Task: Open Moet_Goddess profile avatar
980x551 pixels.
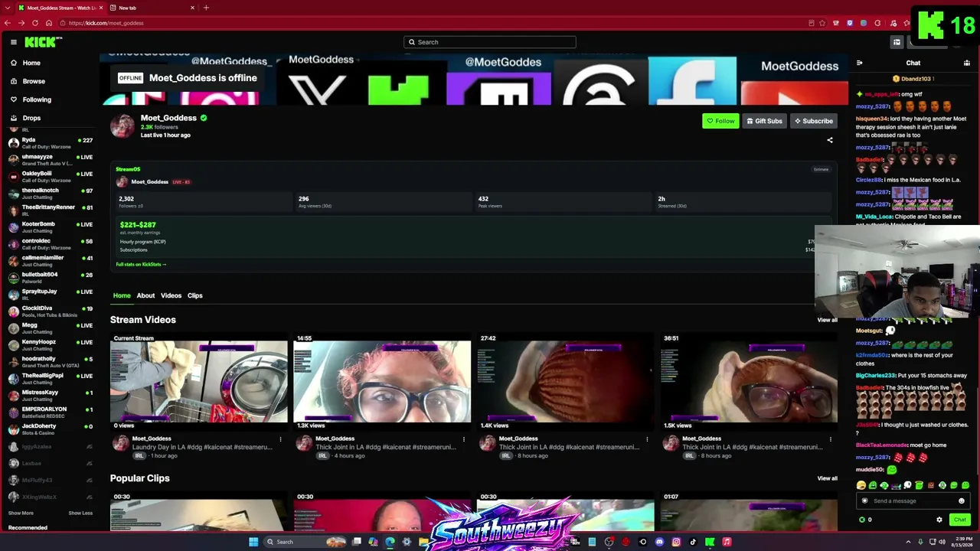Action: coord(122,126)
